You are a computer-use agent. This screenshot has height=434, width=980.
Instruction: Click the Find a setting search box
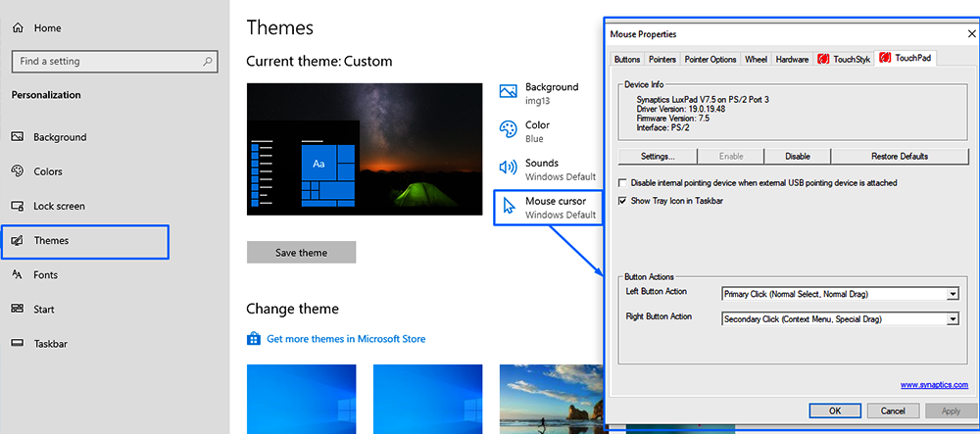pyautogui.click(x=115, y=62)
